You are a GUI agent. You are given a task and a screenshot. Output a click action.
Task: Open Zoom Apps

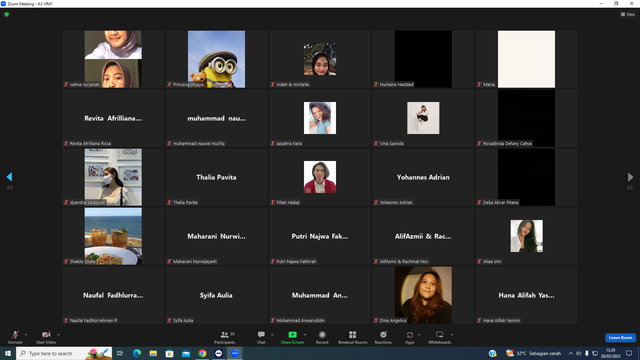pyautogui.click(x=410, y=337)
